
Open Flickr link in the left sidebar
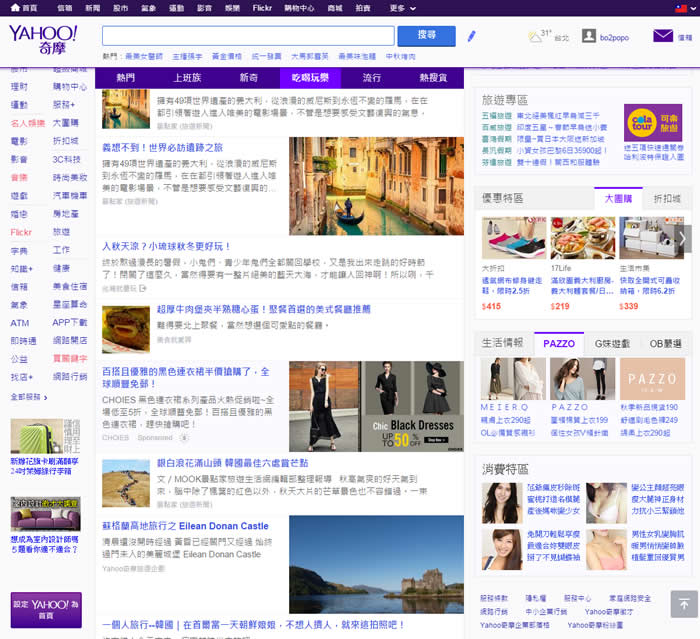[21, 232]
